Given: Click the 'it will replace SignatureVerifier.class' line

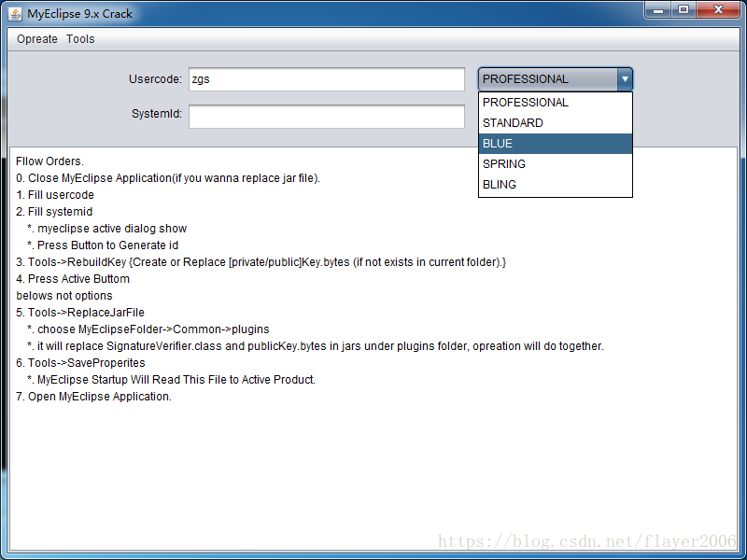Looking at the screenshot, I should click(316, 346).
